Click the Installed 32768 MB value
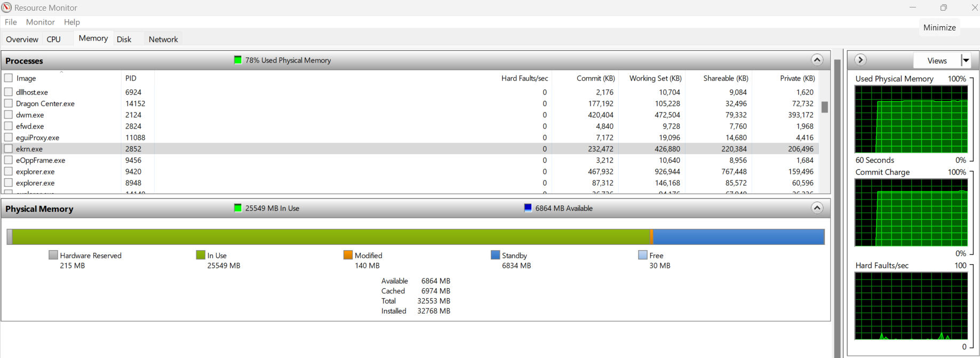 tap(434, 311)
